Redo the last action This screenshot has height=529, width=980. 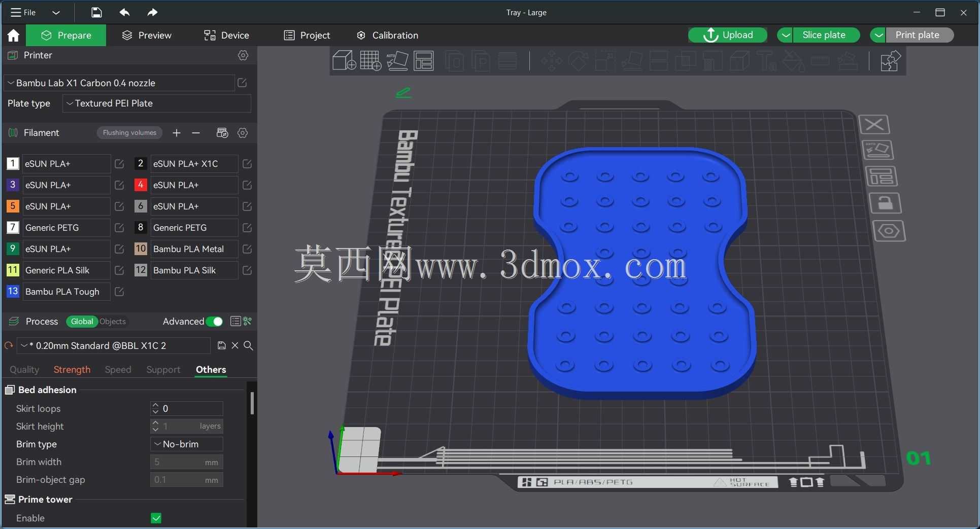click(152, 12)
